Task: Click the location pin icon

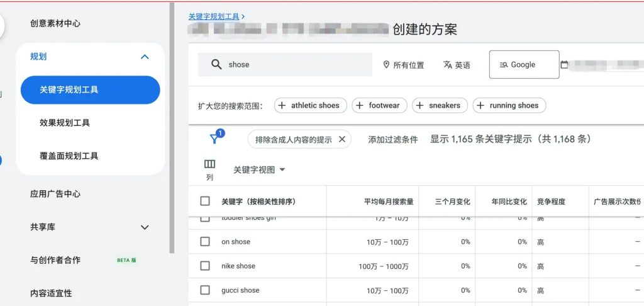Action: tap(386, 65)
